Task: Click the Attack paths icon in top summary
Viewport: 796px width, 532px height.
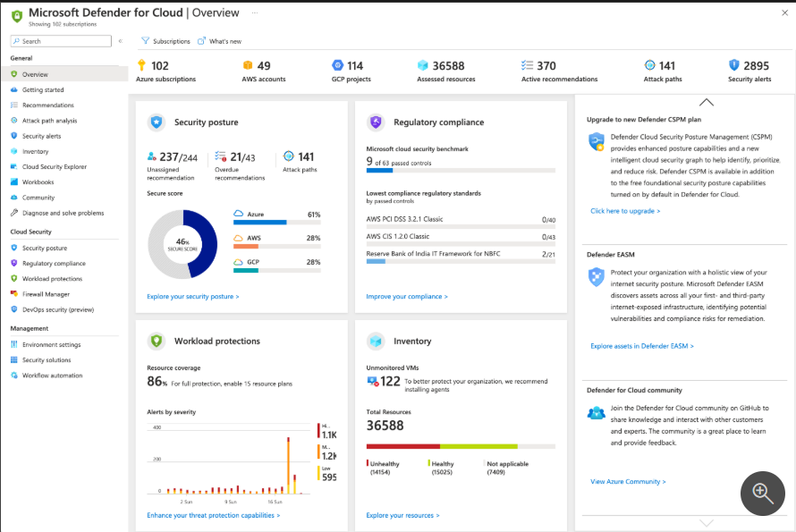Action: click(649, 65)
